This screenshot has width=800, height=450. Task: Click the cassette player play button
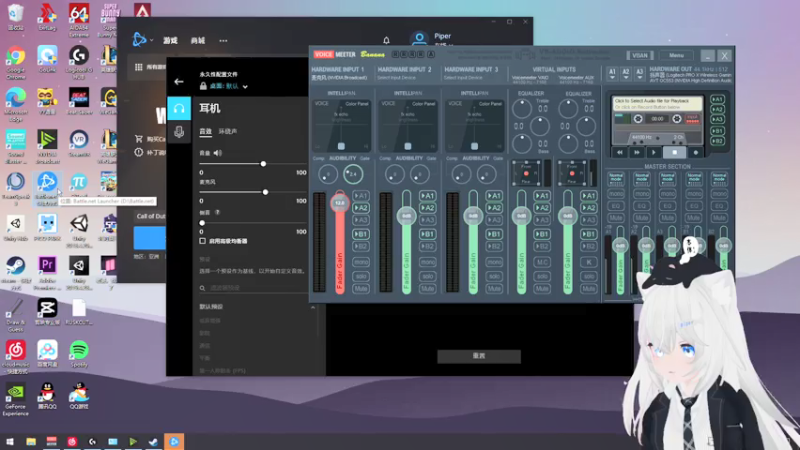pos(654,152)
